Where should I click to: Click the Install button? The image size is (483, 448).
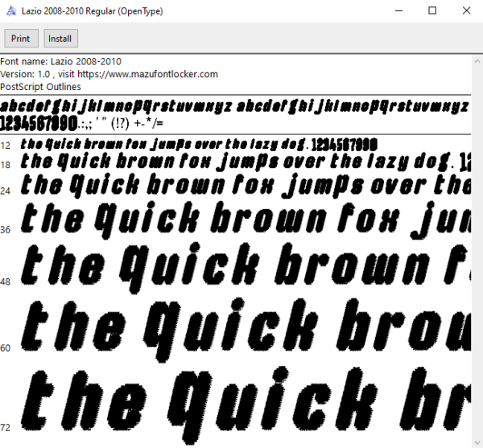click(60, 39)
